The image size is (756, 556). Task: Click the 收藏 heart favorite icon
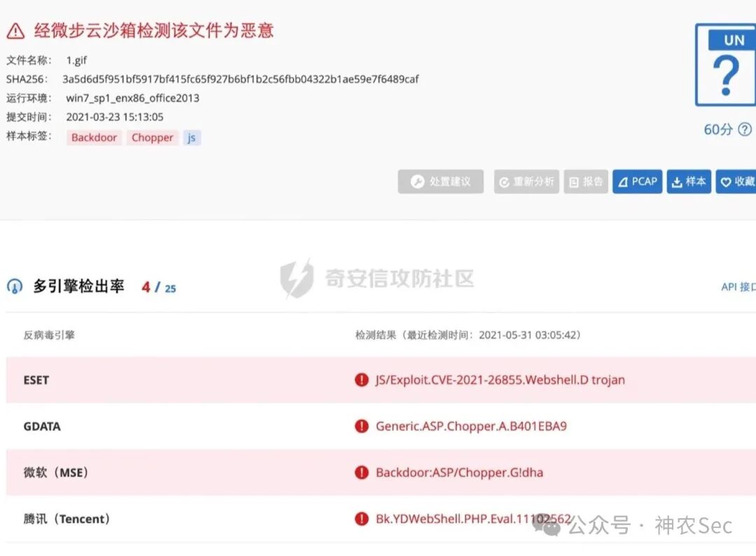[x=726, y=181]
